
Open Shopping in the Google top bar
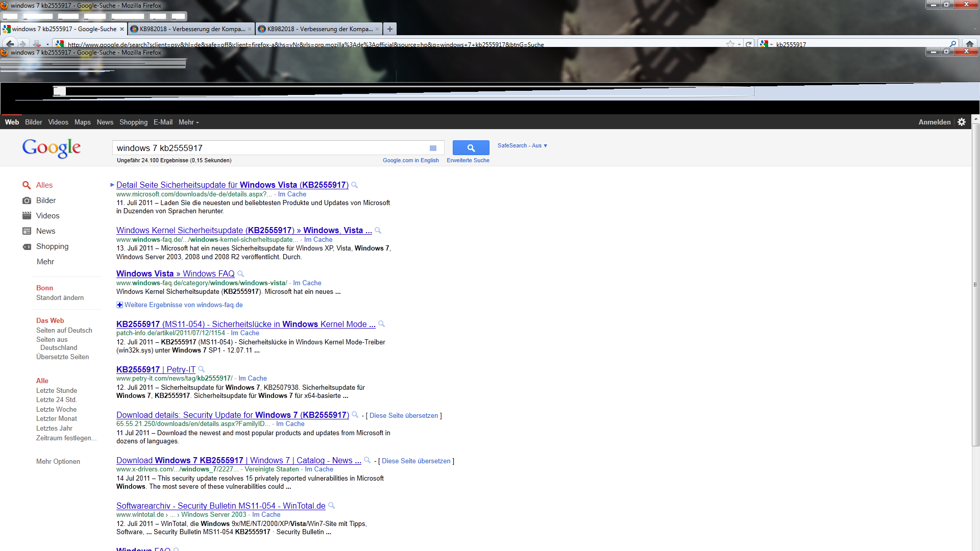[x=133, y=122]
